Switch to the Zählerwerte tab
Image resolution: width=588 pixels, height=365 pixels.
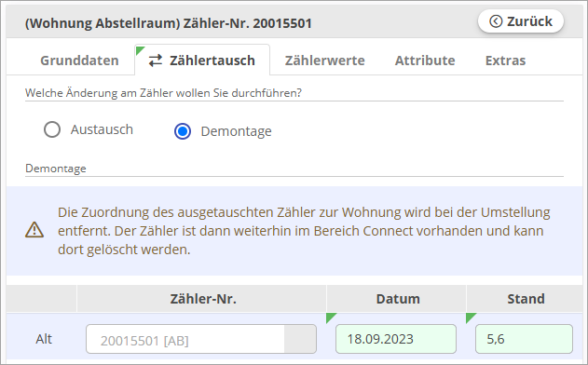pos(324,61)
